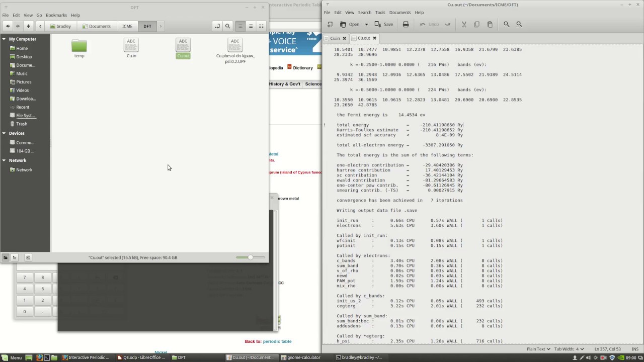Image resolution: width=644 pixels, height=362 pixels.
Task: Switch to QE.odp LibreOffice in taskbar
Action: tap(140, 357)
